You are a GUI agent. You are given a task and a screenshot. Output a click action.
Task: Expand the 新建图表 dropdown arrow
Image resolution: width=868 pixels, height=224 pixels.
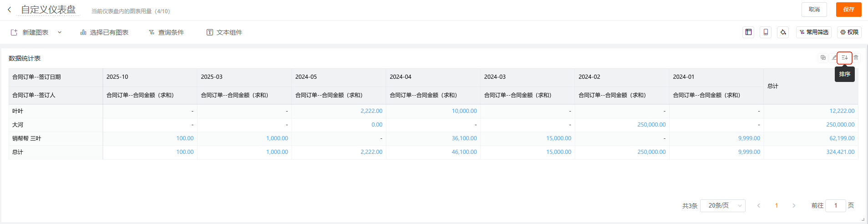tap(60, 32)
